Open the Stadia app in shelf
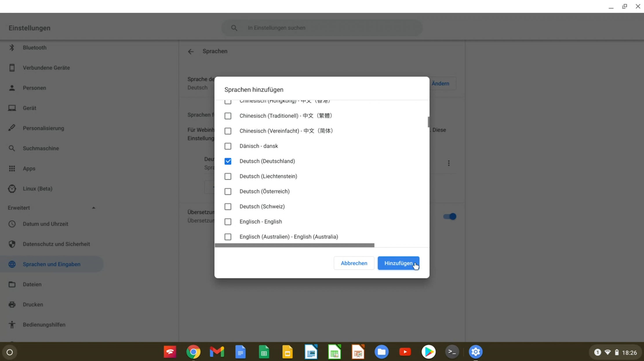This screenshot has width=644, height=361. click(170, 352)
